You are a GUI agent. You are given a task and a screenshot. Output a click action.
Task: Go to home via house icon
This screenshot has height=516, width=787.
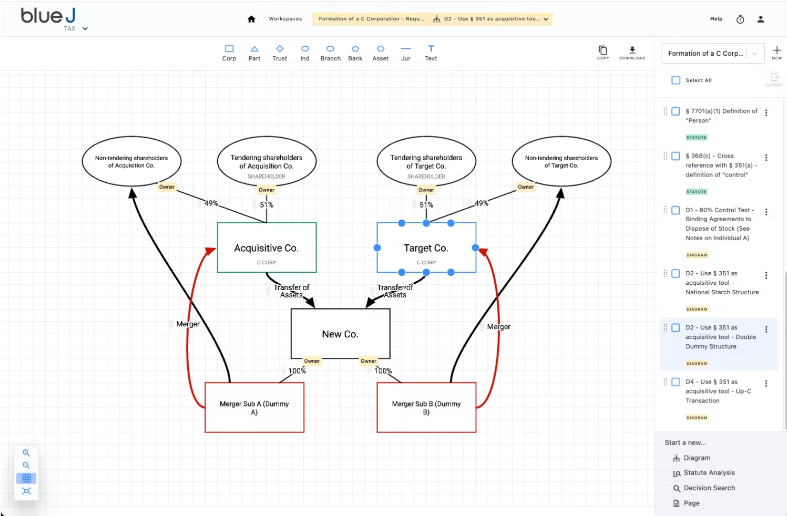click(x=251, y=19)
